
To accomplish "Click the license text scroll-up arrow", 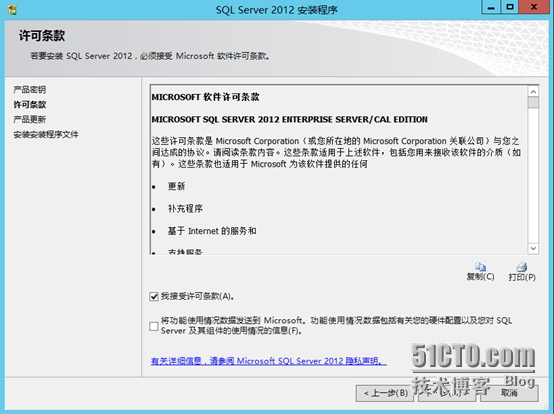I will [533, 91].
